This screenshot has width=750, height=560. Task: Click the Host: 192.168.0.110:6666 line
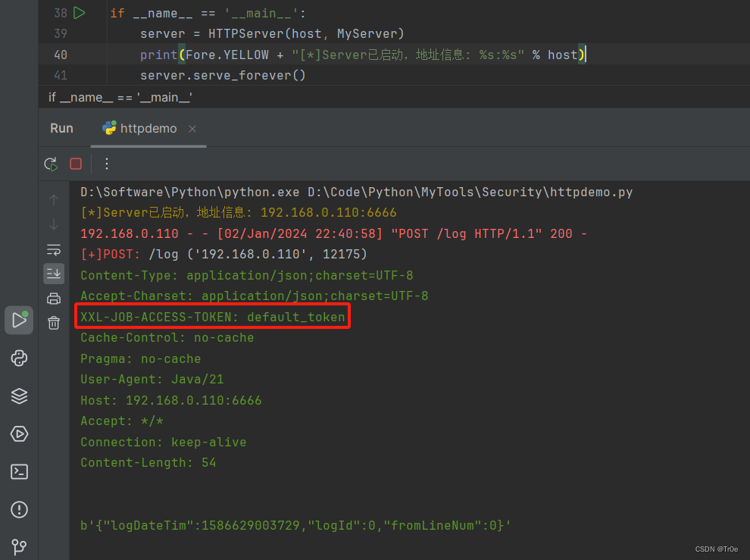(171, 400)
